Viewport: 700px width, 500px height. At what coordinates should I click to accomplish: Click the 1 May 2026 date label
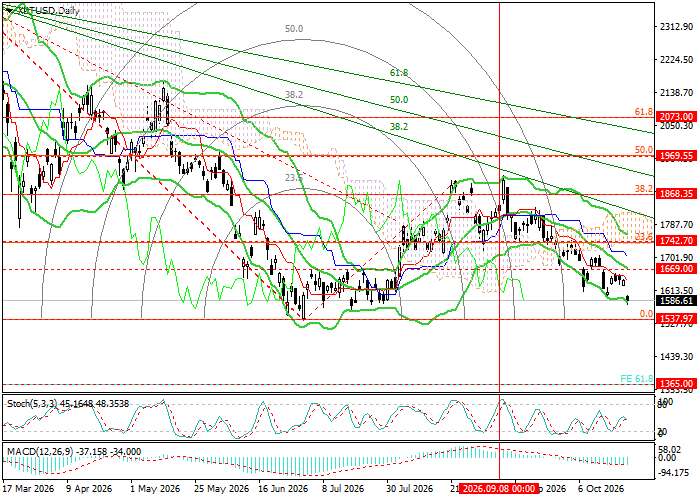click(156, 489)
